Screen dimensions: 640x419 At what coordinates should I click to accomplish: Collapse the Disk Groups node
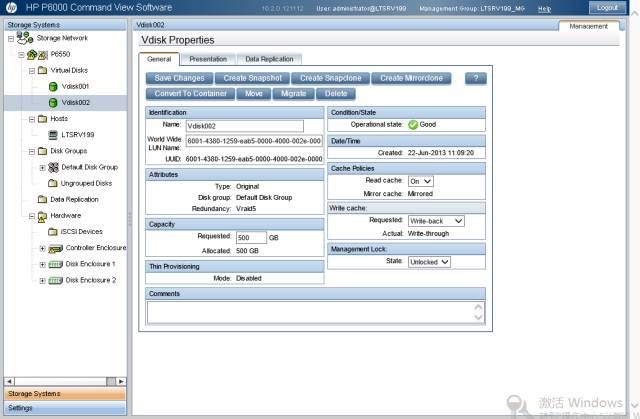[x=32, y=151]
